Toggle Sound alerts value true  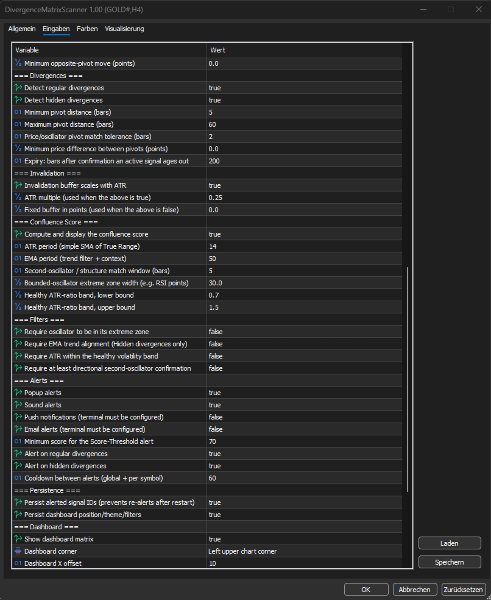pos(304,405)
